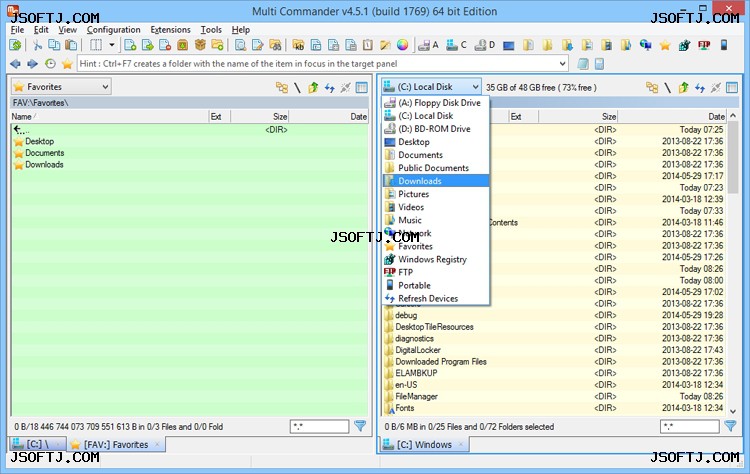Screen dimensions: 750x474
Task: Open the File menu
Action: (x=17, y=30)
